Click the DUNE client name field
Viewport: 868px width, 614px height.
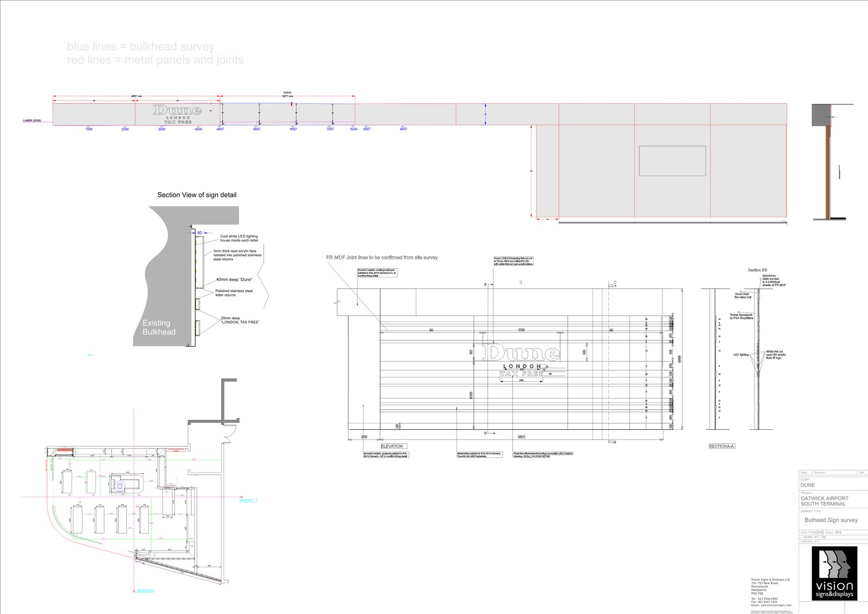point(808,485)
